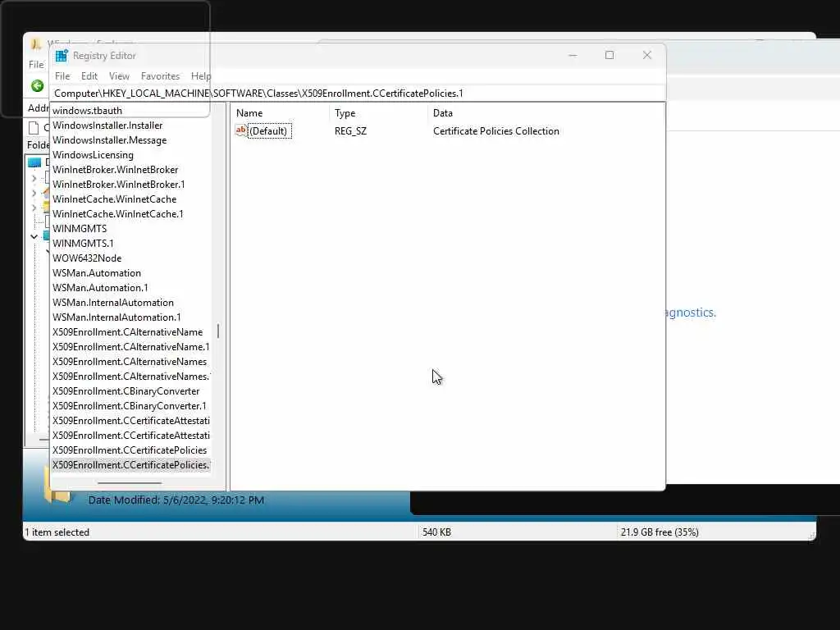Select the X509Enrollment.CBinaryConverter.1 key
Image resolution: width=840 pixels, height=630 pixels.
tap(129, 406)
